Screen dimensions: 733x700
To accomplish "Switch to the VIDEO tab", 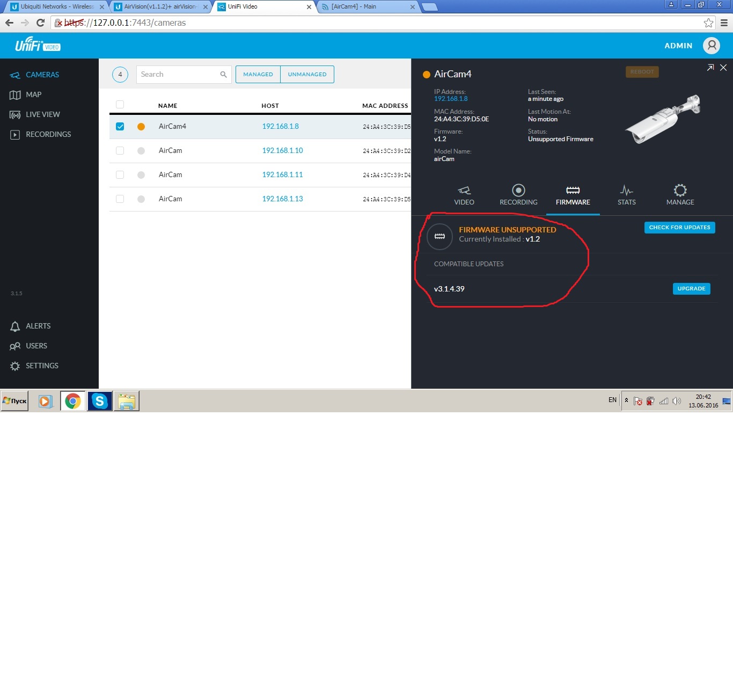I will tap(464, 195).
